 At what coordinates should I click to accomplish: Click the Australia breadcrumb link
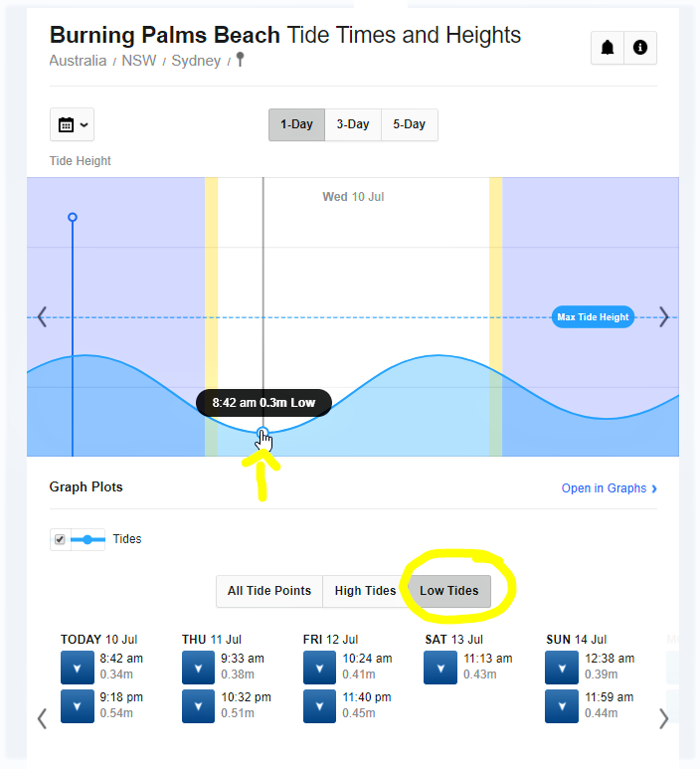click(78, 61)
